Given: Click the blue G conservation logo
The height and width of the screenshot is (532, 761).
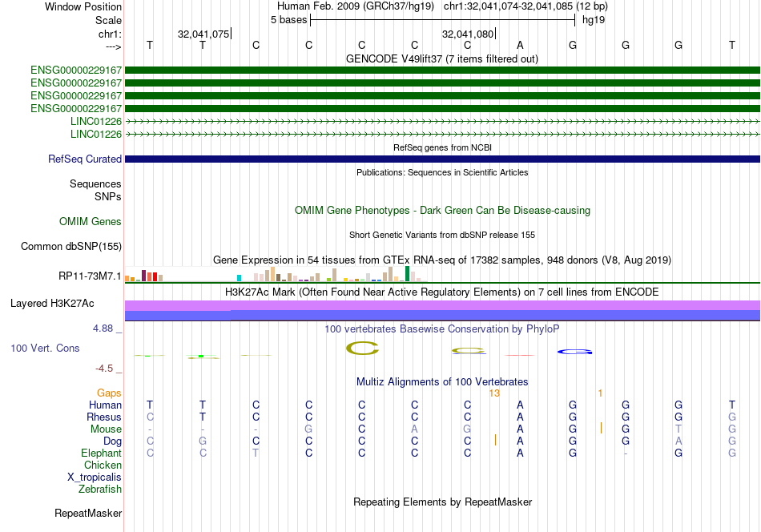Looking at the screenshot, I should point(574,352).
